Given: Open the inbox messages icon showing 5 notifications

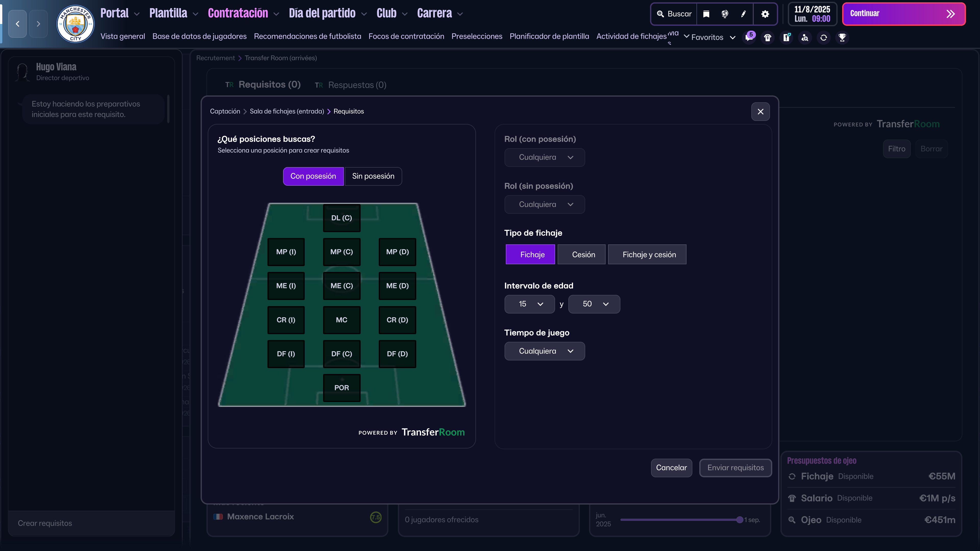Looking at the screenshot, I should point(749,38).
